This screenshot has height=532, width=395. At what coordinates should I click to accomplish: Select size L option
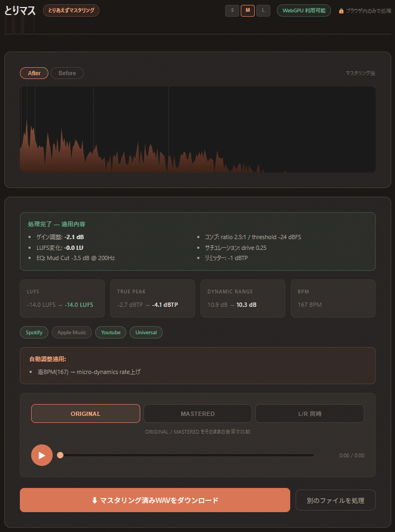coord(263,11)
